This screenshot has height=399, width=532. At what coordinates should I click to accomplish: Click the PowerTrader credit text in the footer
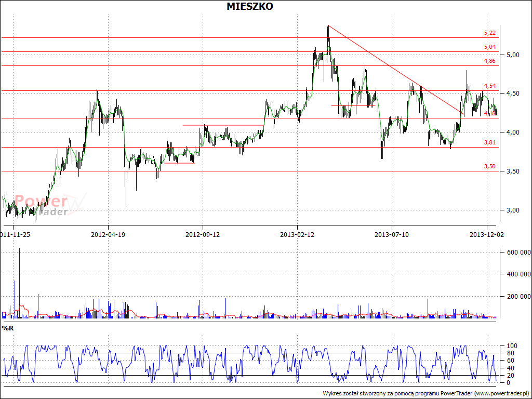click(426, 394)
